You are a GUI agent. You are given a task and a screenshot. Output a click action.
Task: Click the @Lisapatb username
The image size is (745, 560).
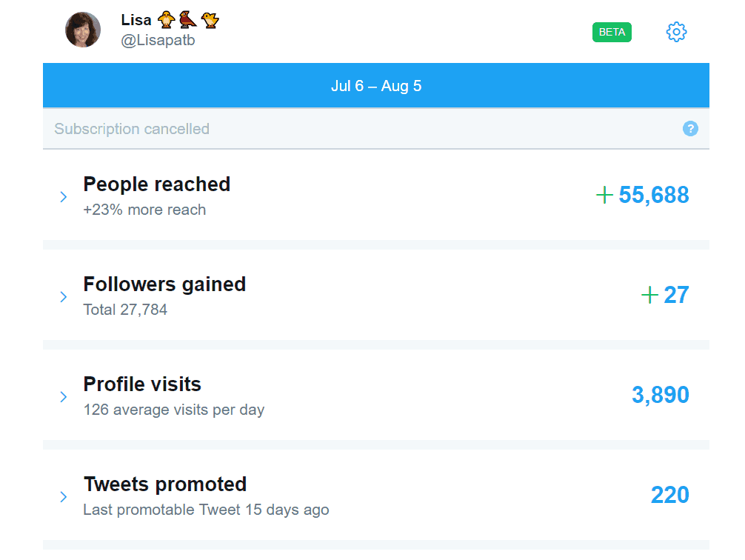(158, 40)
